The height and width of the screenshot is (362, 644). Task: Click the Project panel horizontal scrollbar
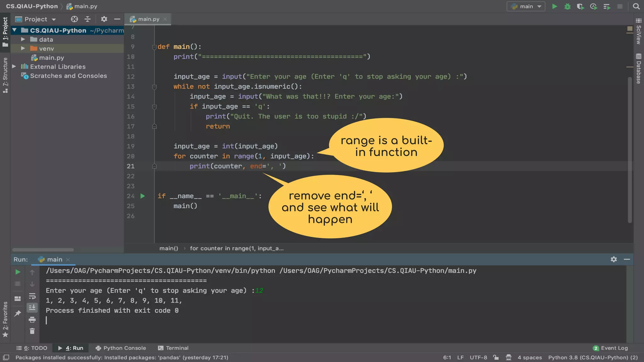point(43,250)
